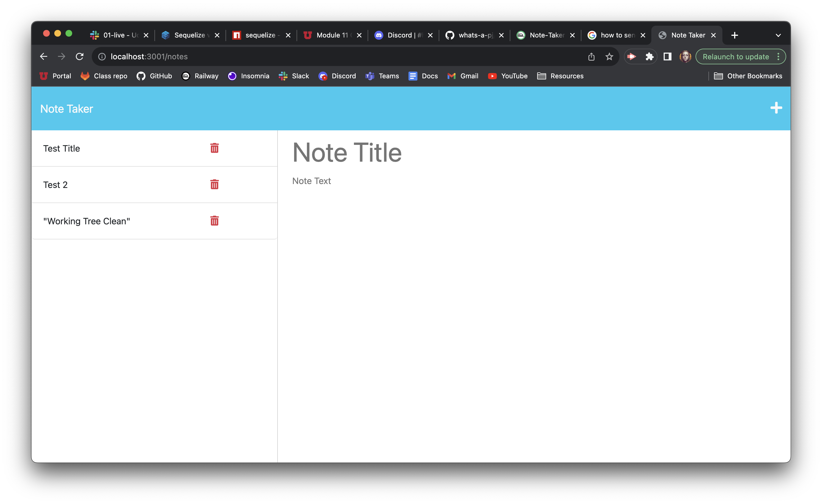Click the back navigation arrow icon
Viewport: 822px width, 504px height.
pos(44,56)
